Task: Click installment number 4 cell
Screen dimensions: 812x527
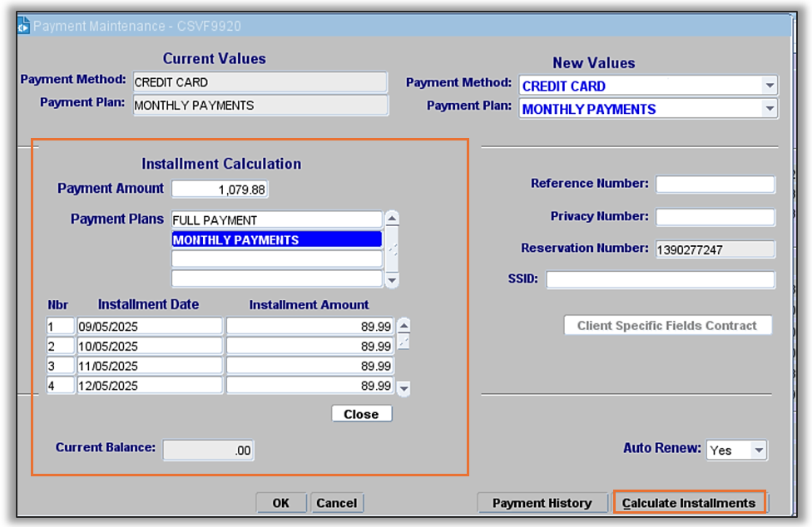Action: [60, 386]
